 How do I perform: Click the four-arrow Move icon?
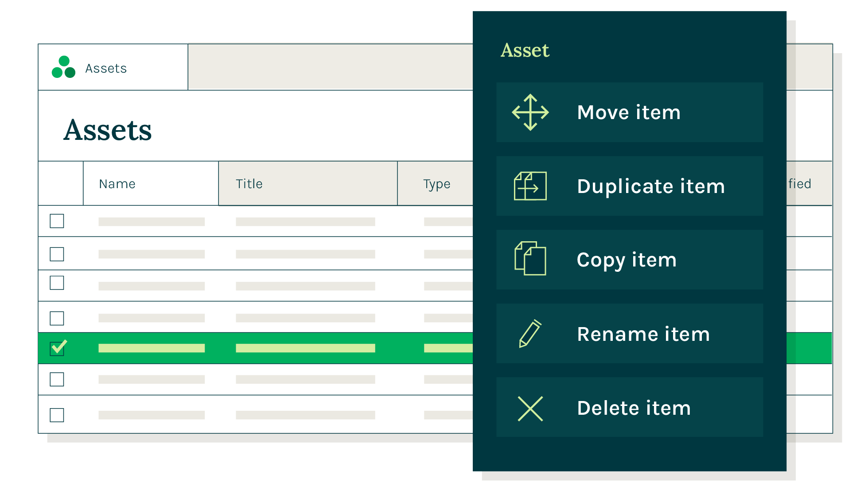pyautogui.click(x=530, y=112)
